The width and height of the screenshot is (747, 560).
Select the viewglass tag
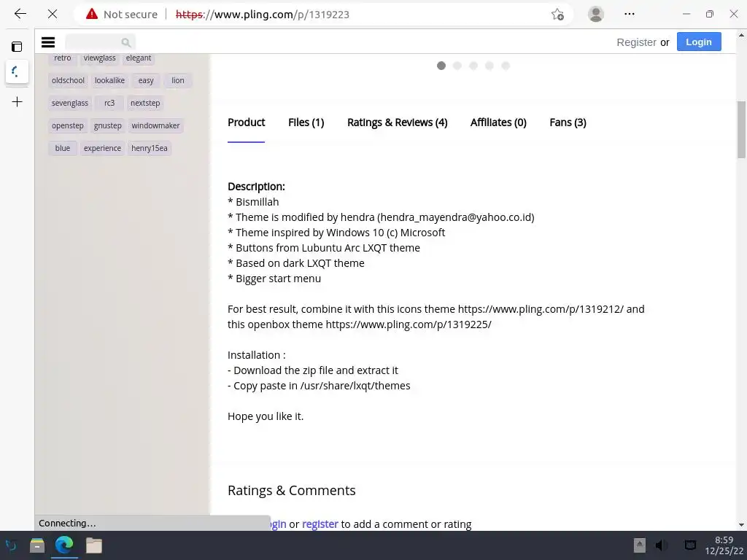(99, 58)
